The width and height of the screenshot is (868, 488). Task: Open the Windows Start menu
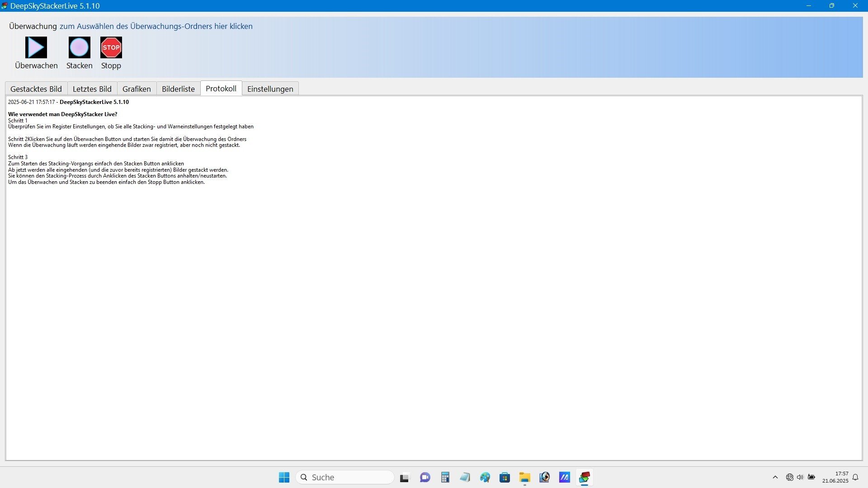tap(284, 477)
